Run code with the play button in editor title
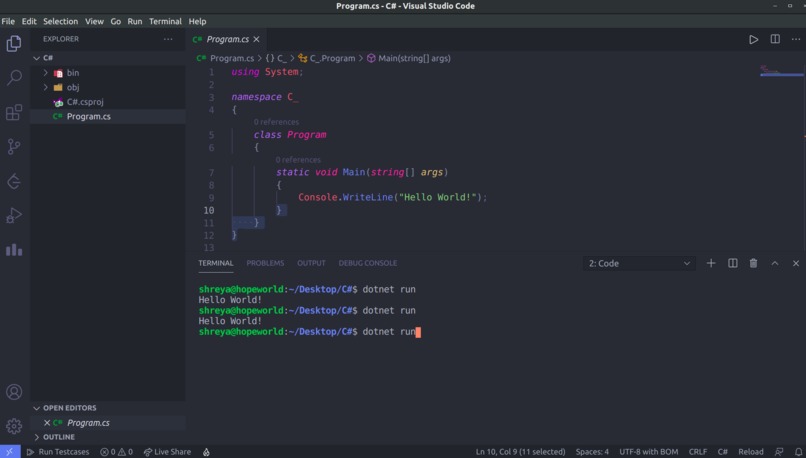The height and width of the screenshot is (458, 806). 753,40
